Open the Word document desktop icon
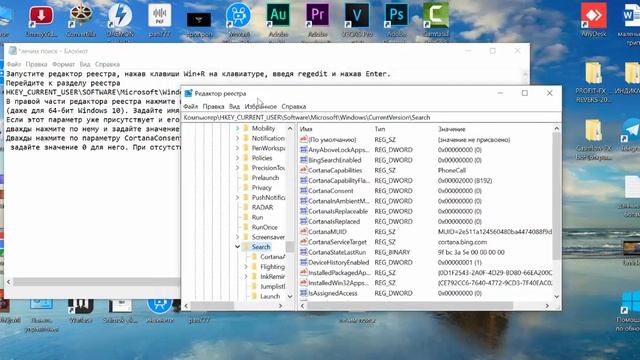Screen dimensions: 640x360 (x=632, y=16)
